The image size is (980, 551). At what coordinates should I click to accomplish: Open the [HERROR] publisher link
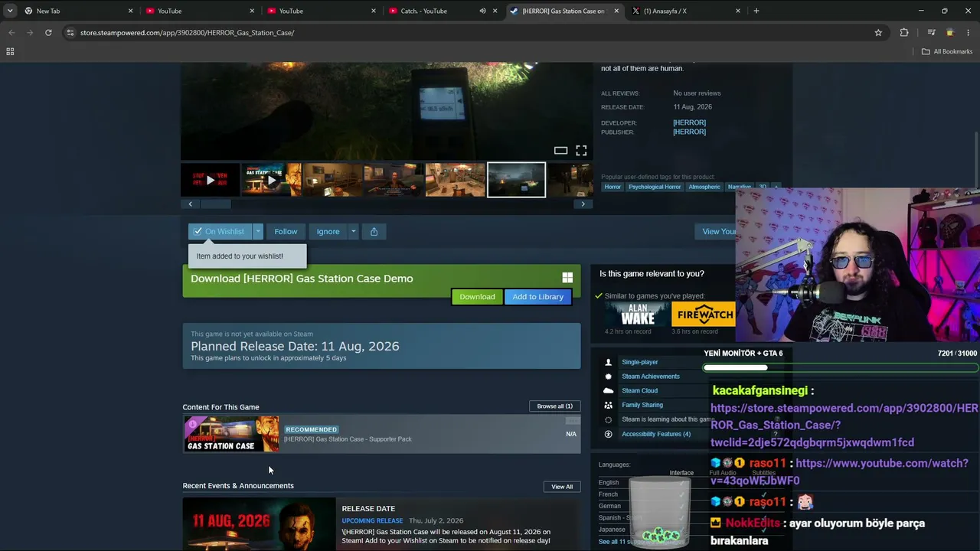[689, 132]
